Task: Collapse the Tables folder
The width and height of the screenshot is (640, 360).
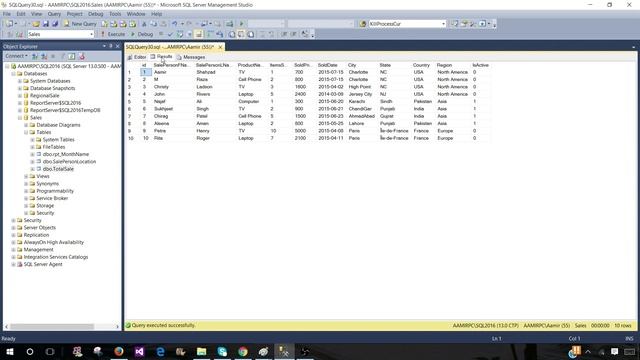Action: (x=26, y=133)
